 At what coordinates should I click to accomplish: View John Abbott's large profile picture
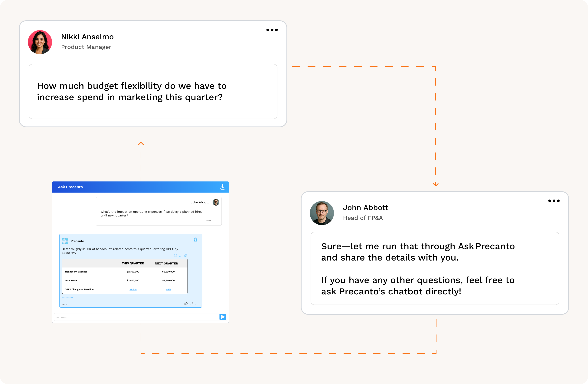(322, 213)
